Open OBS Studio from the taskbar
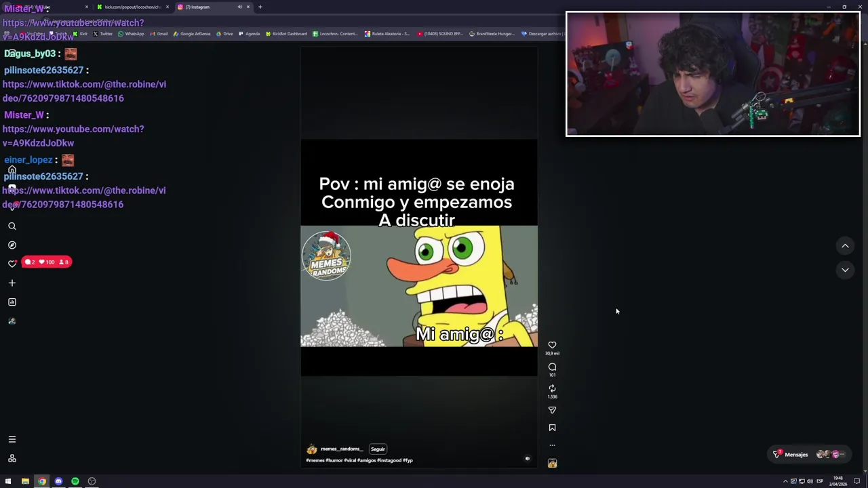Image resolution: width=868 pixels, height=488 pixels. [92, 481]
